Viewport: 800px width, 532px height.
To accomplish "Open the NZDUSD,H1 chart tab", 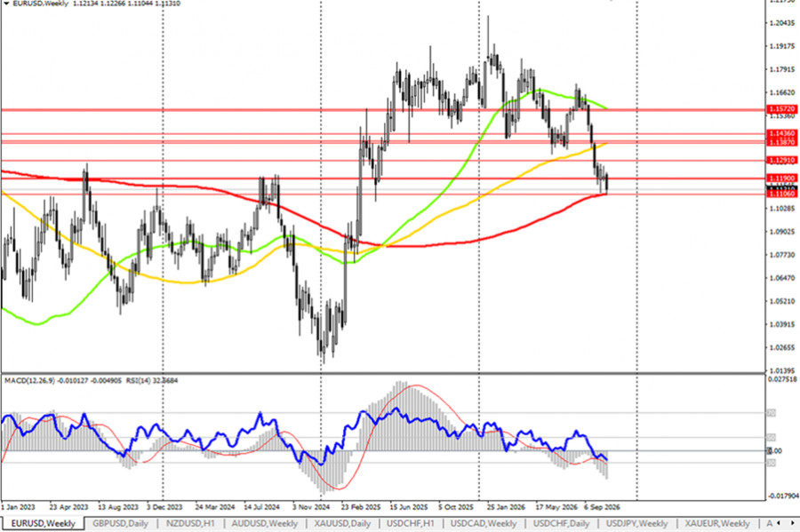I will point(190,523).
